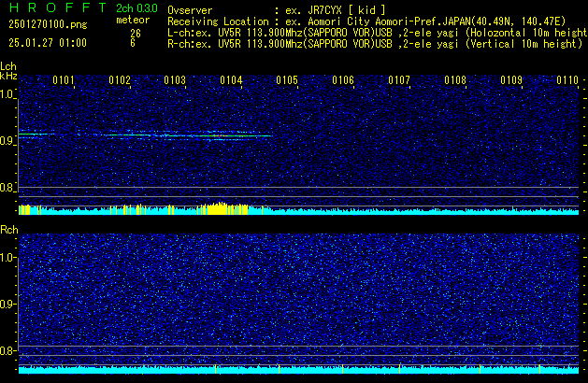The width and height of the screenshot is (588, 383).
Task: Click the Rch yellow power marker below 0106
Action: tap(342, 369)
